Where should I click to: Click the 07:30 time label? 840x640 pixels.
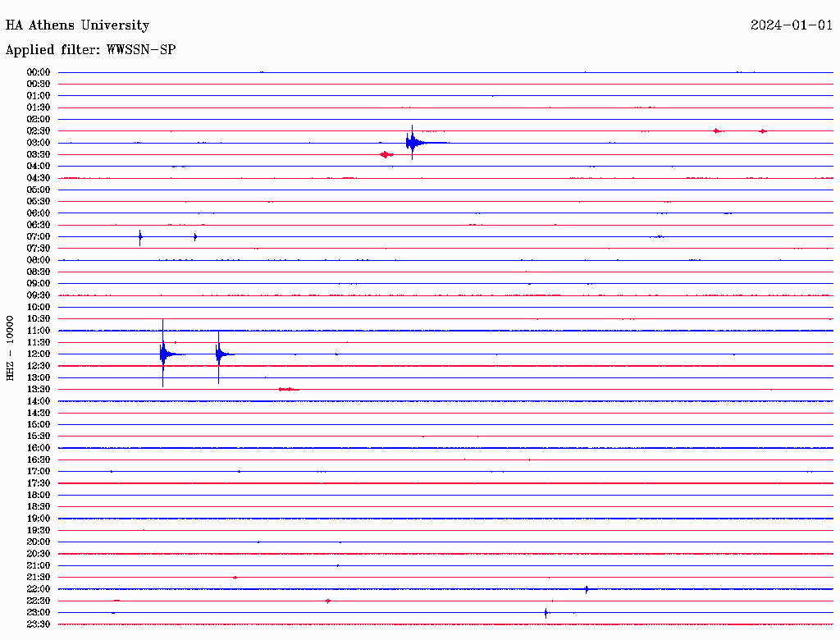pos(39,248)
